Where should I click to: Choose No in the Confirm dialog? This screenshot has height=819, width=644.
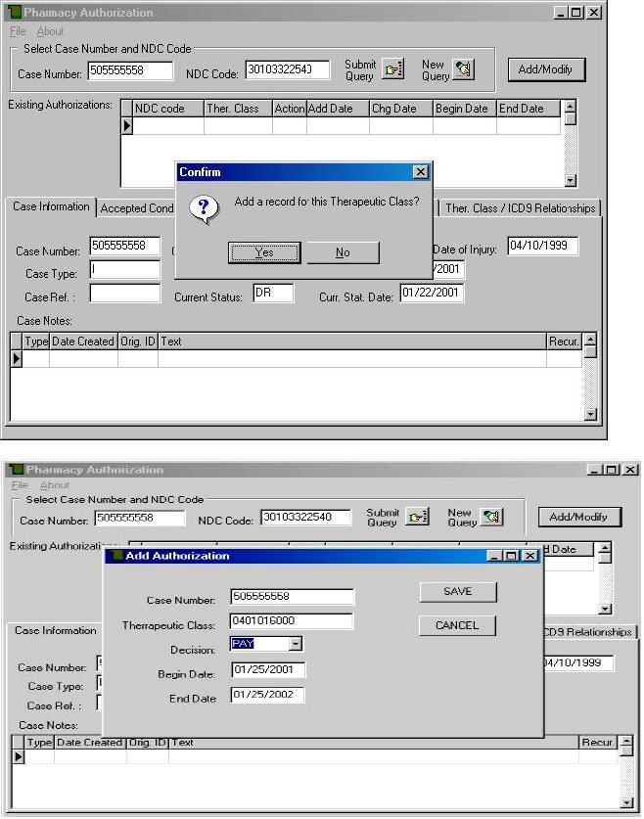tap(343, 252)
